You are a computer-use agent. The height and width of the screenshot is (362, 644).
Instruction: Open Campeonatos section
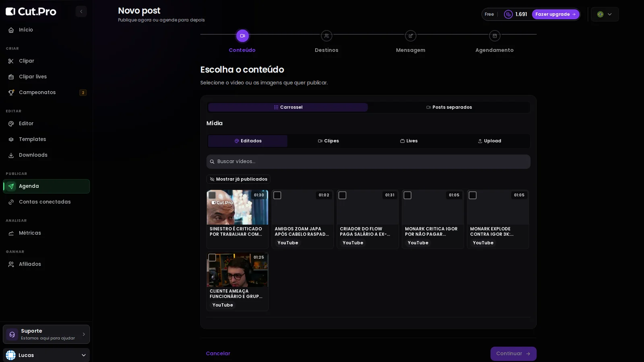point(46,93)
